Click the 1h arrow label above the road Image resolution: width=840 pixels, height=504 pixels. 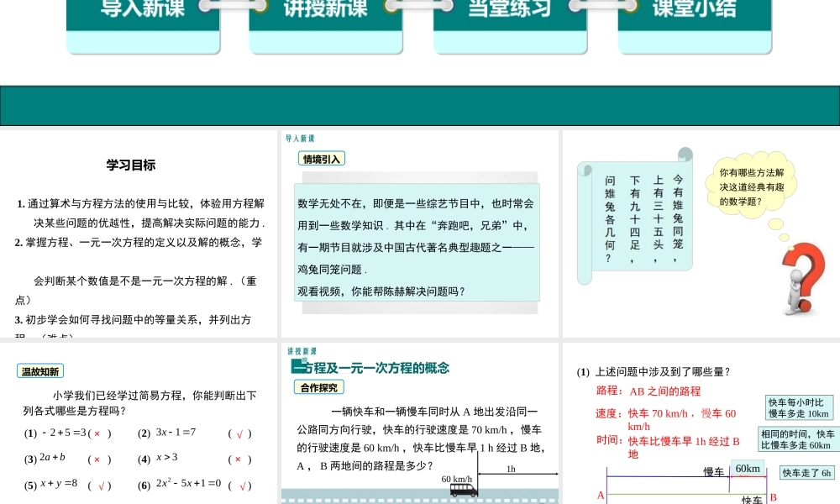click(511, 470)
